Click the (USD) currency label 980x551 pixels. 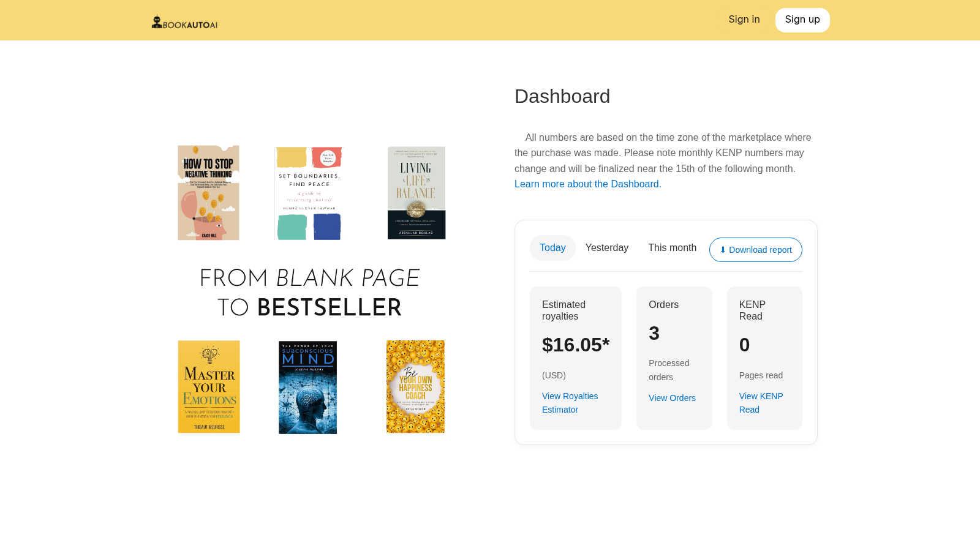click(554, 376)
